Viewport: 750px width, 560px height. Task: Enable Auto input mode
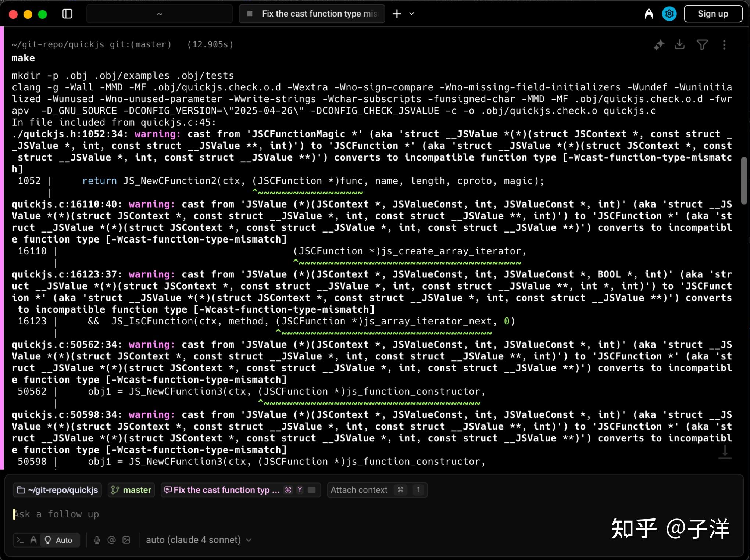(x=60, y=540)
